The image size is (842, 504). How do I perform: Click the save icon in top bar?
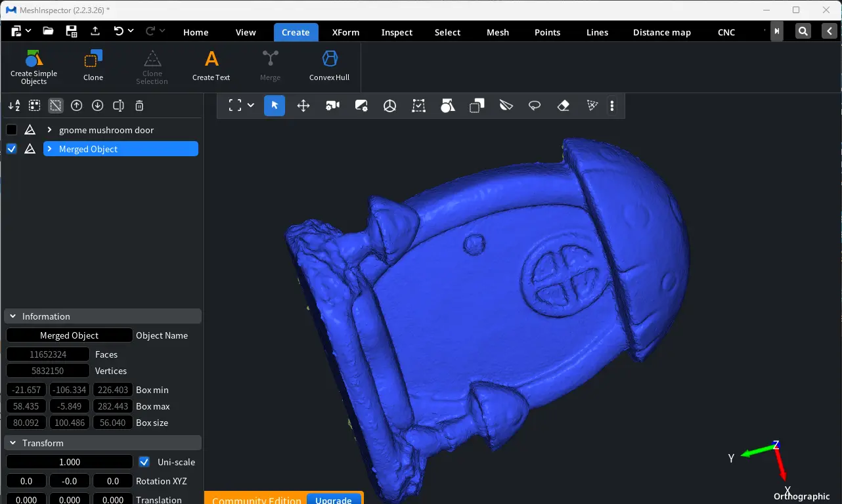pos(72,31)
